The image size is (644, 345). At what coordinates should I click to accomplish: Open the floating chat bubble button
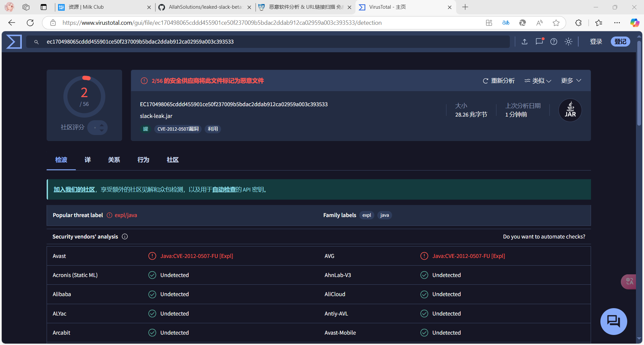[x=614, y=322]
